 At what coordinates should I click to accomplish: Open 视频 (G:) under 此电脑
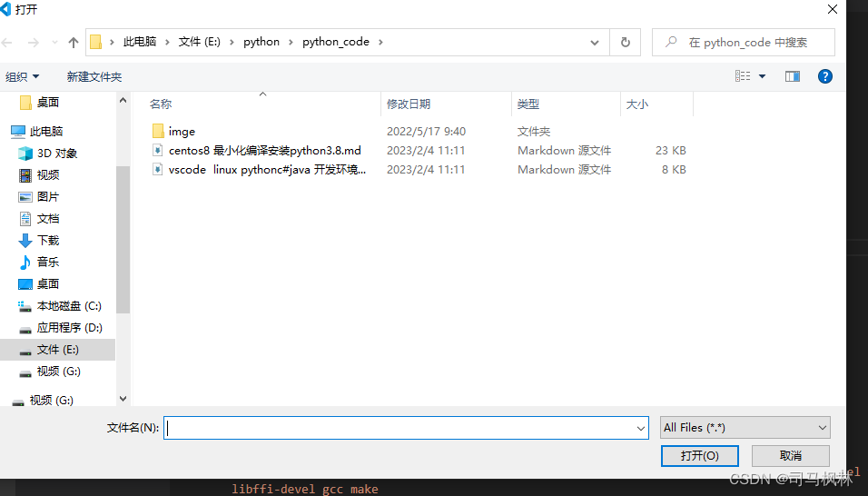(x=58, y=372)
